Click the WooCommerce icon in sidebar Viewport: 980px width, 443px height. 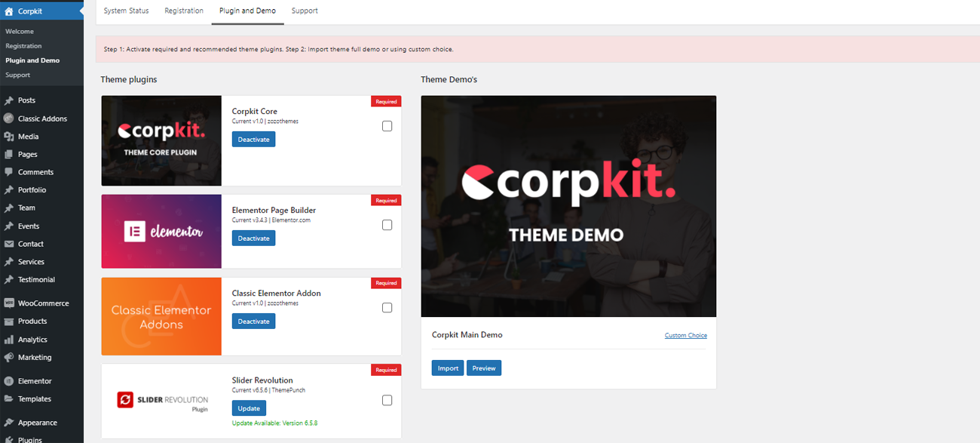(x=9, y=303)
